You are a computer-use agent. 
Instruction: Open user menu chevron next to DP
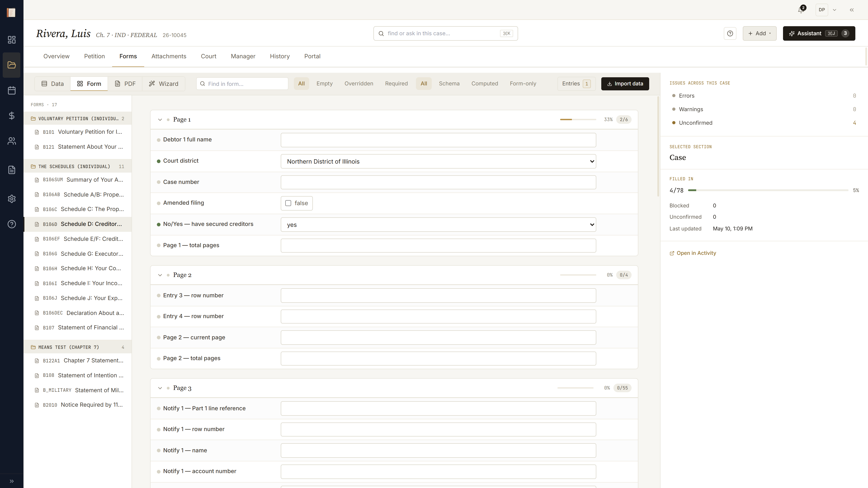pos(834,10)
